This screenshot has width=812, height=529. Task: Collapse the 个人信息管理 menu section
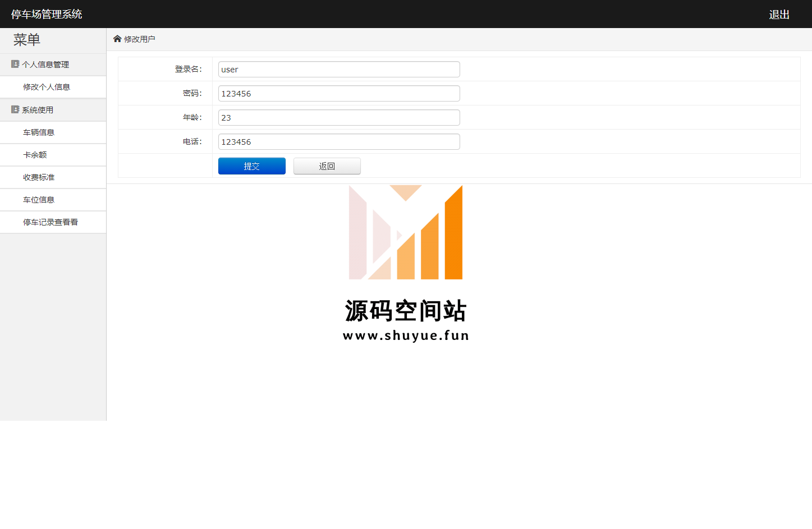(53, 65)
